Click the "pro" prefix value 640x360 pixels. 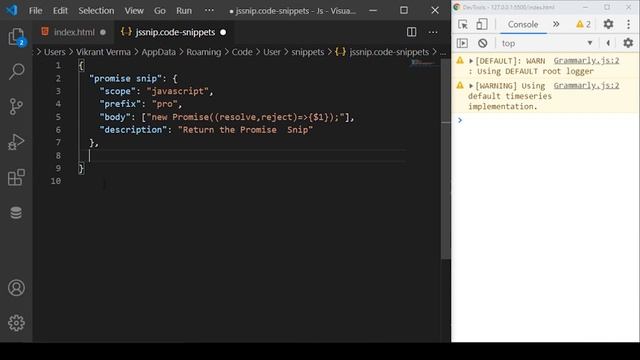click(165, 104)
